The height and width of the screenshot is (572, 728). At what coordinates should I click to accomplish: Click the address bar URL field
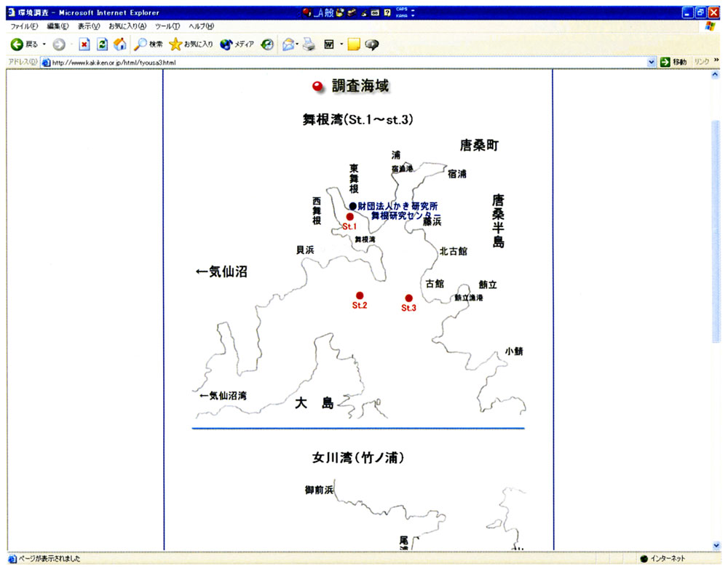coord(344,63)
